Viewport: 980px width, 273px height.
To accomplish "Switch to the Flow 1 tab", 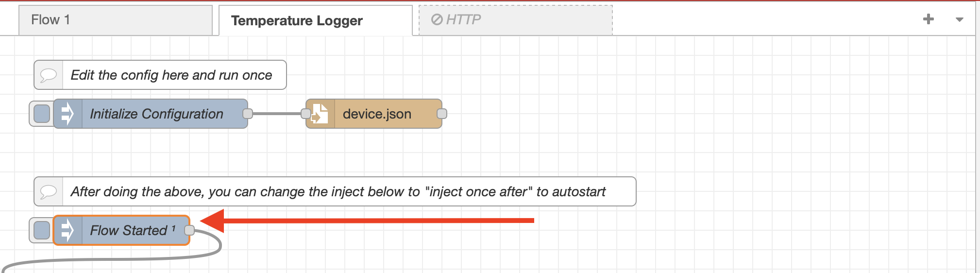I will coord(115,20).
